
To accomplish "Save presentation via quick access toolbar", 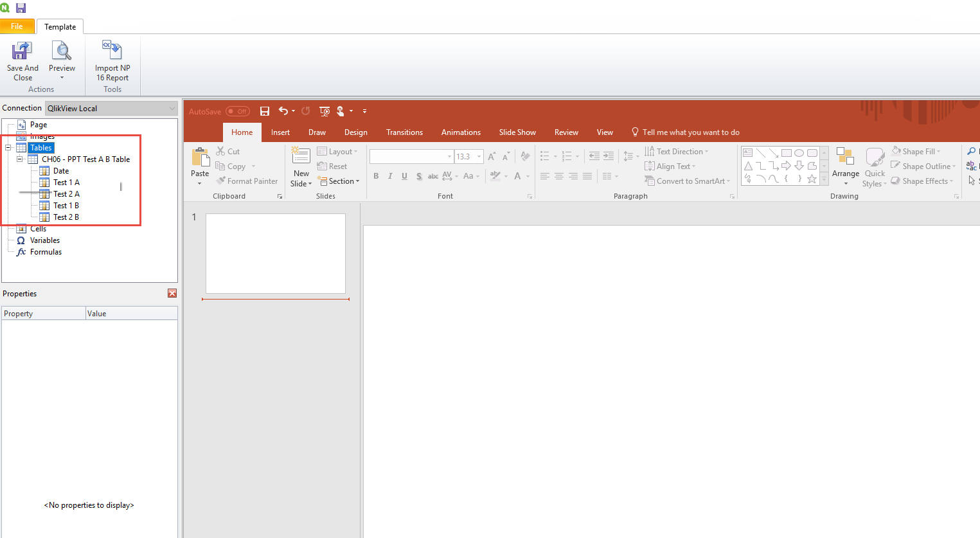I will pos(264,111).
